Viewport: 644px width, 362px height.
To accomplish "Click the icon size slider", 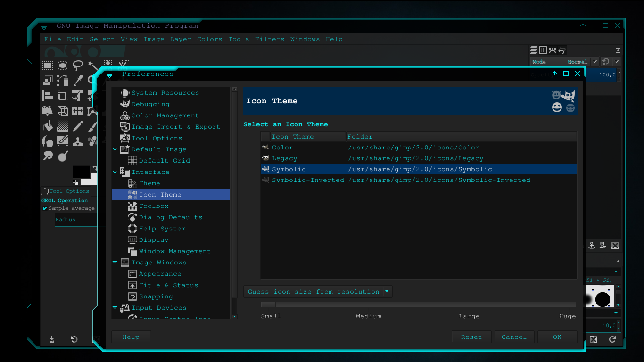I will 419,304.
